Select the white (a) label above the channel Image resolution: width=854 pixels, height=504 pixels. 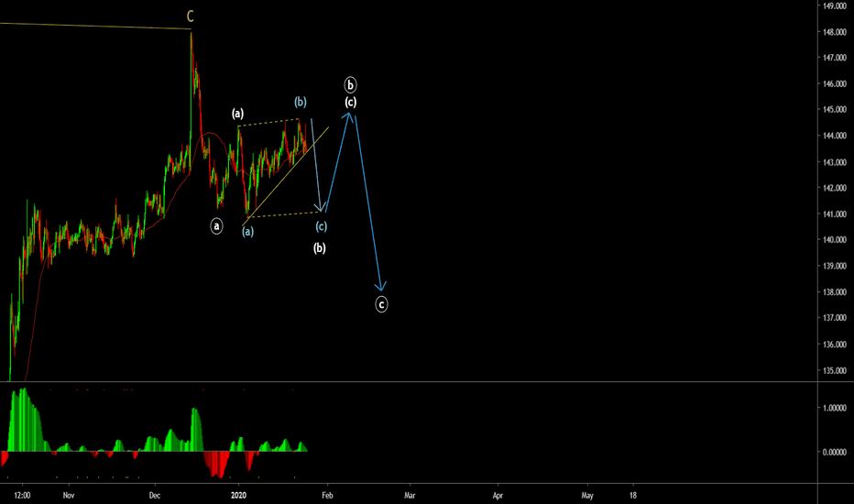[238, 114]
